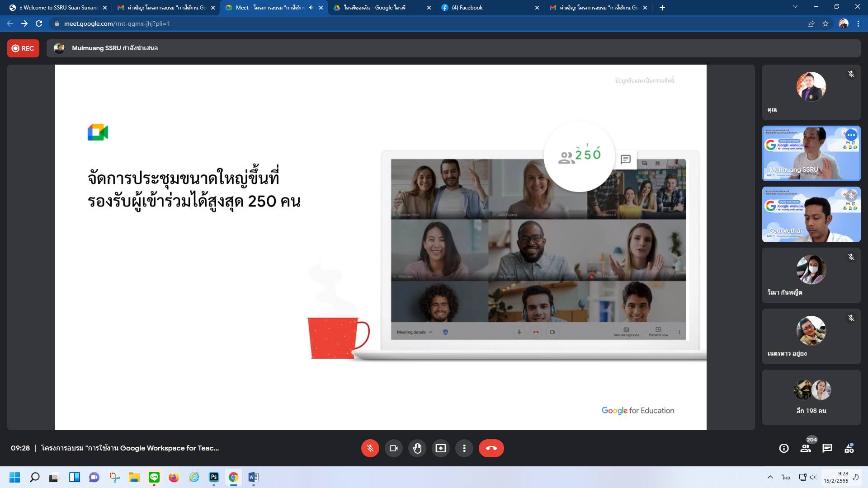868x488 pixels.
Task: Toggle the camera in Meet controls
Action: click(393, 448)
